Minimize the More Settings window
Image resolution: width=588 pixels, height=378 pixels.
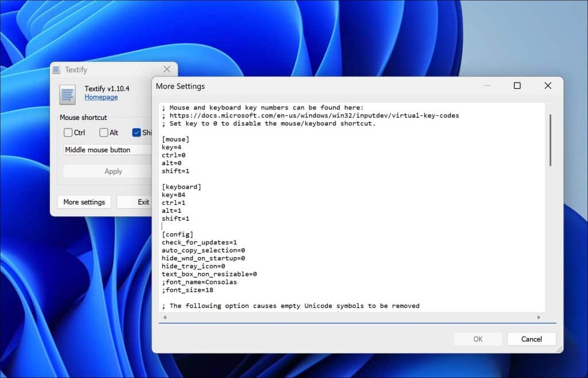click(x=487, y=86)
